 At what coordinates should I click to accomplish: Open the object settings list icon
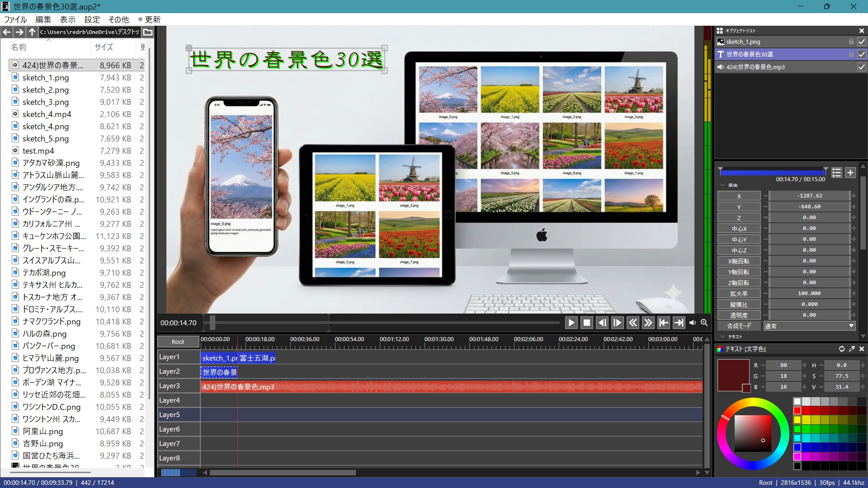tap(836, 173)
